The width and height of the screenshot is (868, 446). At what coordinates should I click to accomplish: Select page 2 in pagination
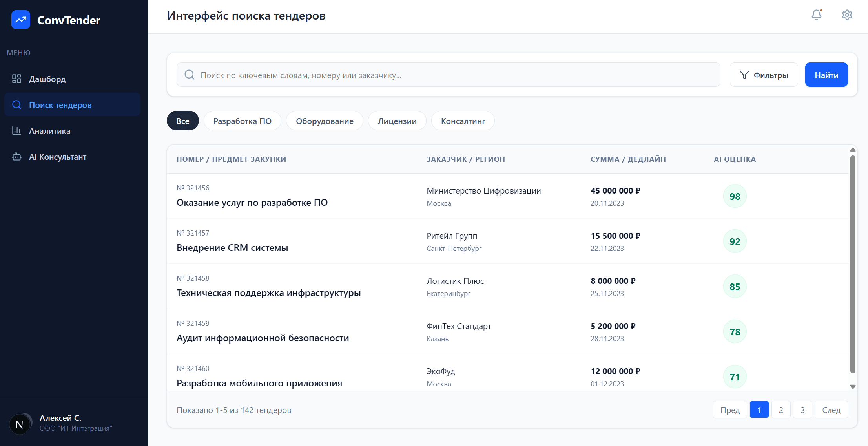pos(781,410)
